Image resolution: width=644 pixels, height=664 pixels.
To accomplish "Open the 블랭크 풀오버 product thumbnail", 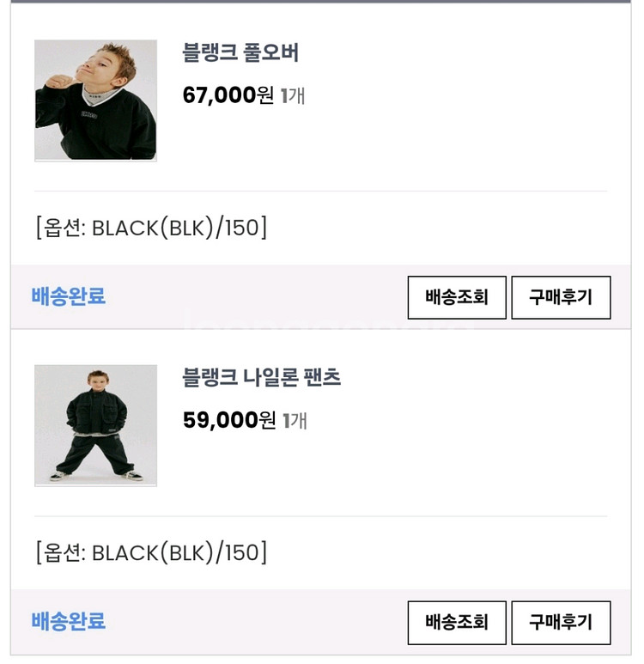I will tap(95, 101).
